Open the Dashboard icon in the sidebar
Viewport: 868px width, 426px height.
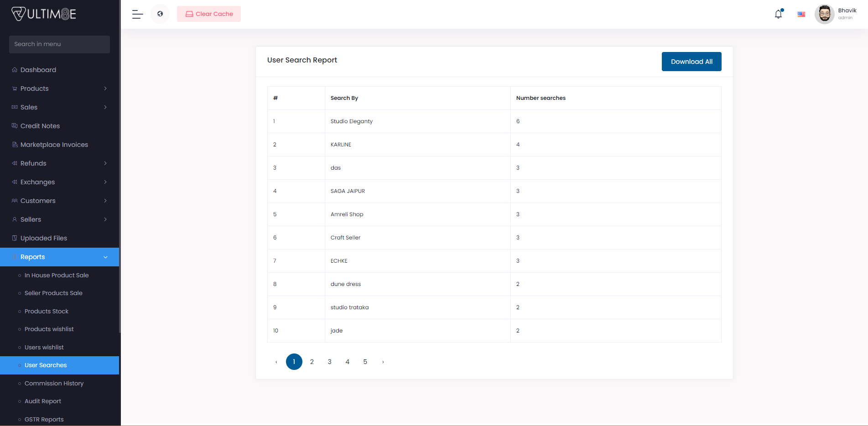pos(14,69)
